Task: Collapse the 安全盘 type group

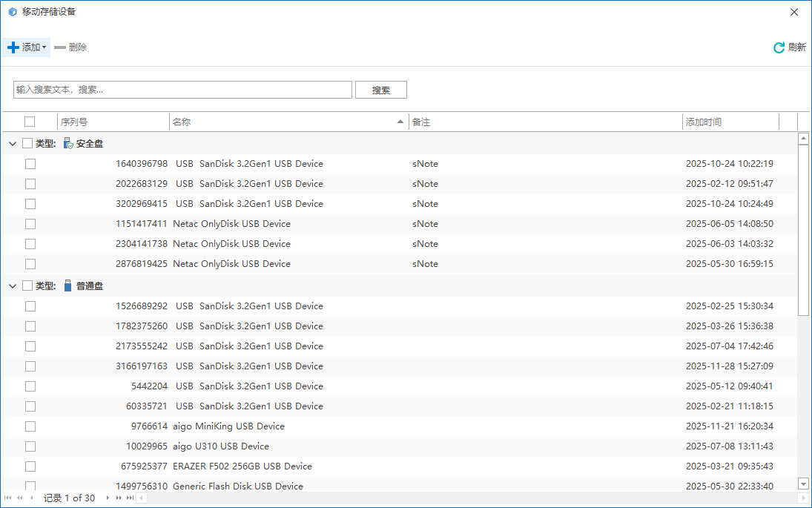Action: pos(13,144)
